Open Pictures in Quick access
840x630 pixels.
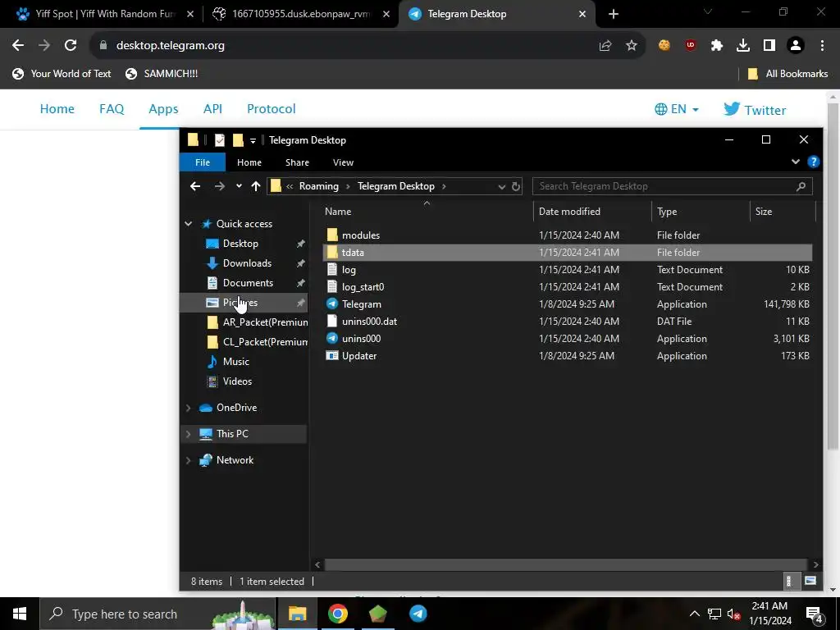click(x=240, y=303)
